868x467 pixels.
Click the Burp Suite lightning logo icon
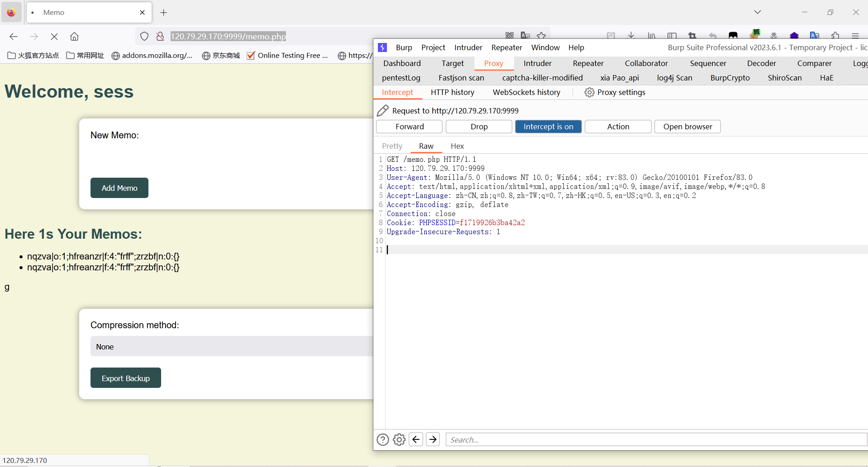tap(382, 47)
